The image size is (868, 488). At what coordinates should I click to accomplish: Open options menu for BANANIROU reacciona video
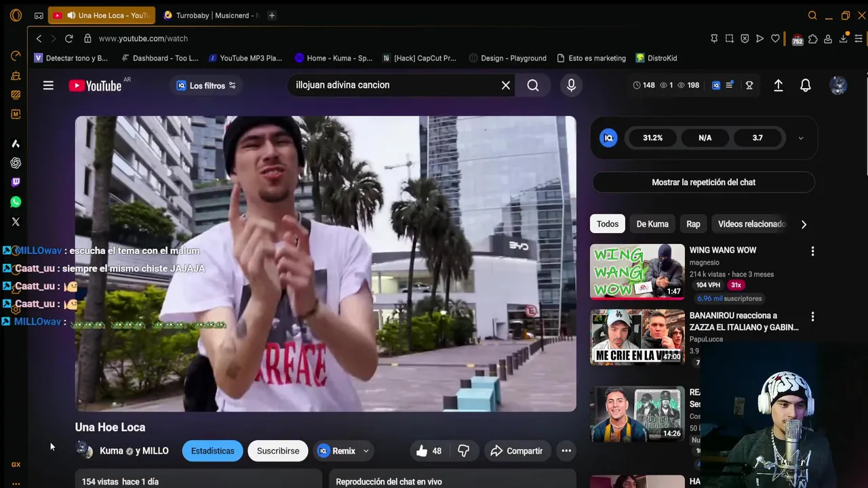pyautogui.click(x=812, y=317)
